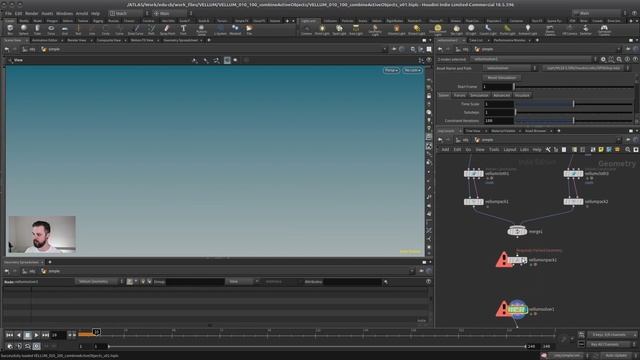Select the Torus shelf tool
The image size is (640, 360).
click(x=51, y=29)
